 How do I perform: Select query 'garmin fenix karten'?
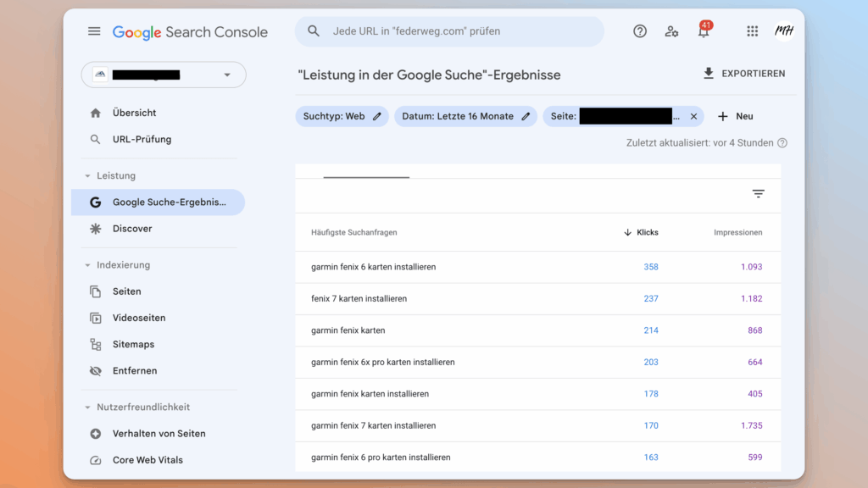(348, 330)
